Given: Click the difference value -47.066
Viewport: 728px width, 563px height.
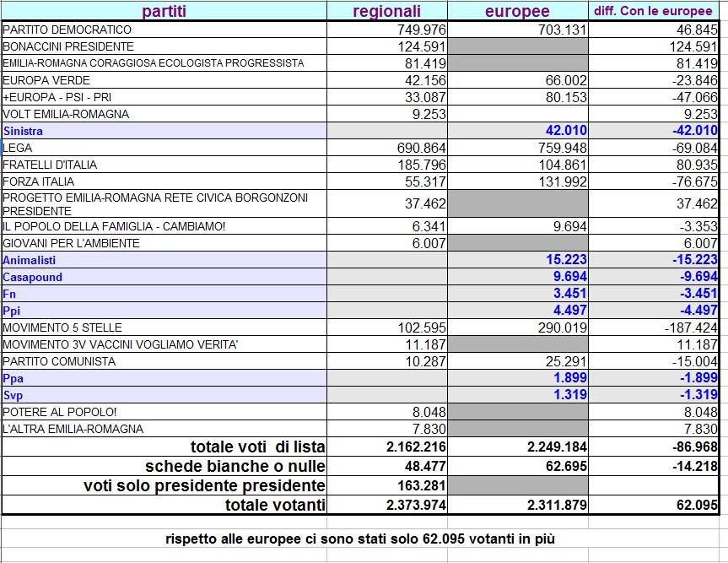Looking at the screenshot, I should (x=695, y=97).
